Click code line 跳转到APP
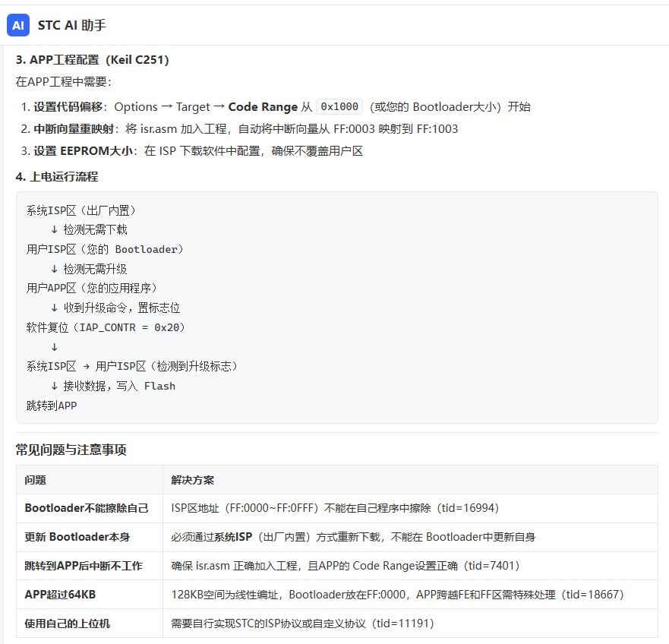Viewport: 669px width, 644px height. pyautogui.click(x=52, y=406)
